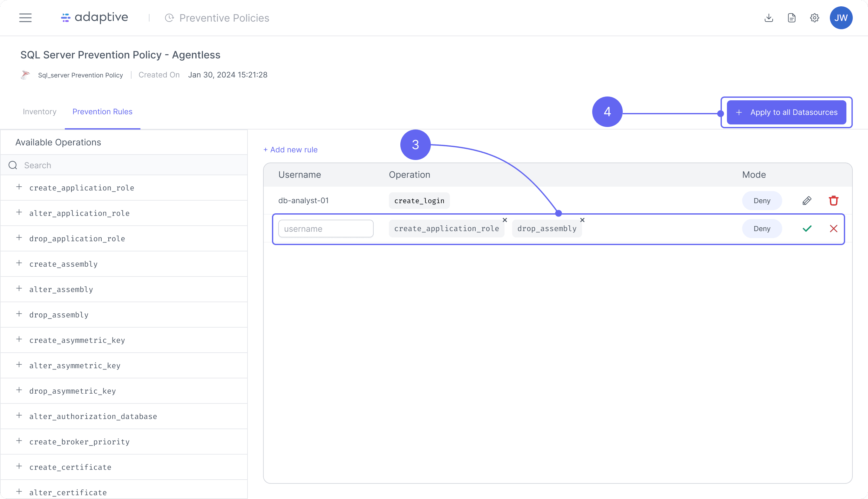
Task: Click Apply to all Datasources button
Action: (786, 112)
